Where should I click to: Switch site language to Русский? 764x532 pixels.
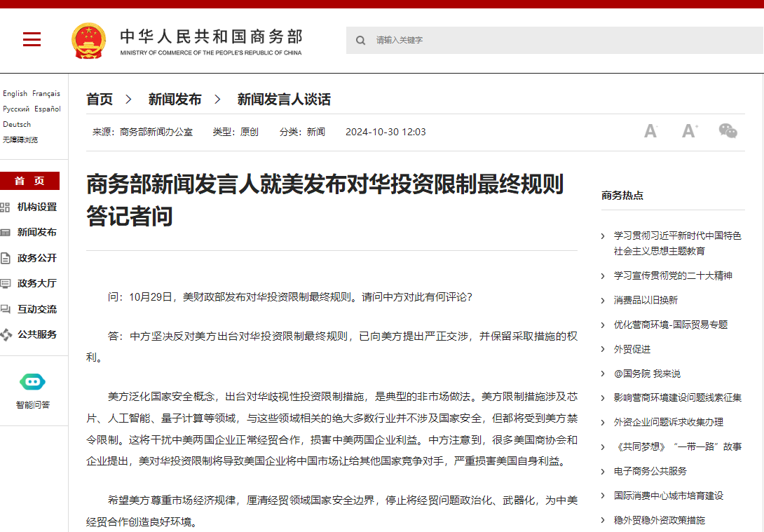[16, 109]
